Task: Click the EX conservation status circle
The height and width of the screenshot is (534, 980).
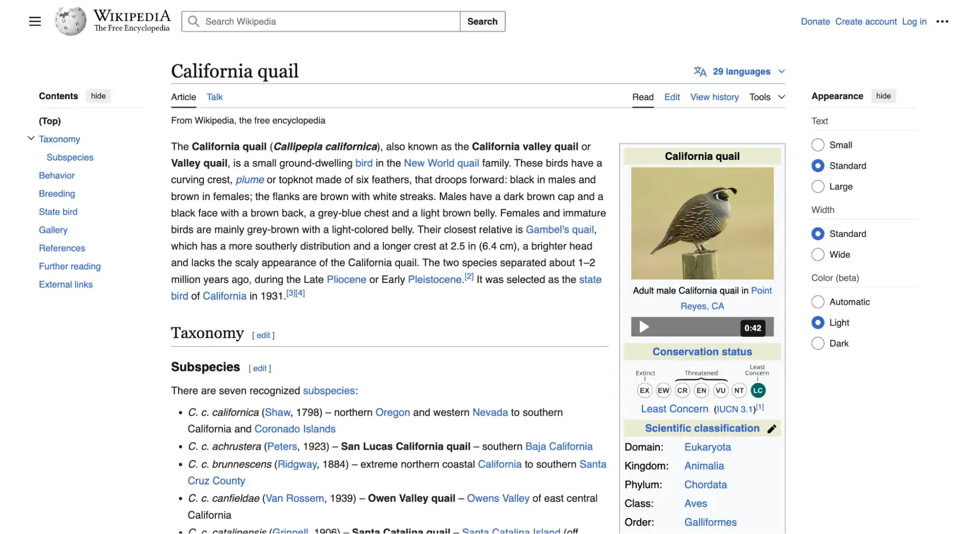Action: tap(644, 391)
